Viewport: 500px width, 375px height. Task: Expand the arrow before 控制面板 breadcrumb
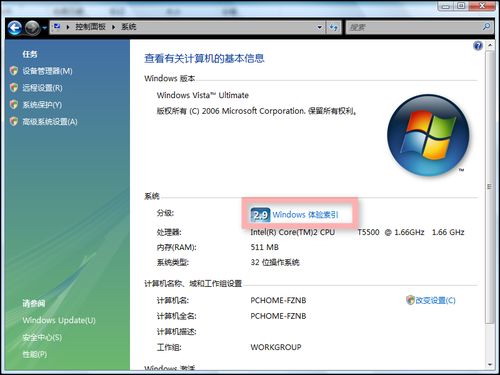pos(68,27)
